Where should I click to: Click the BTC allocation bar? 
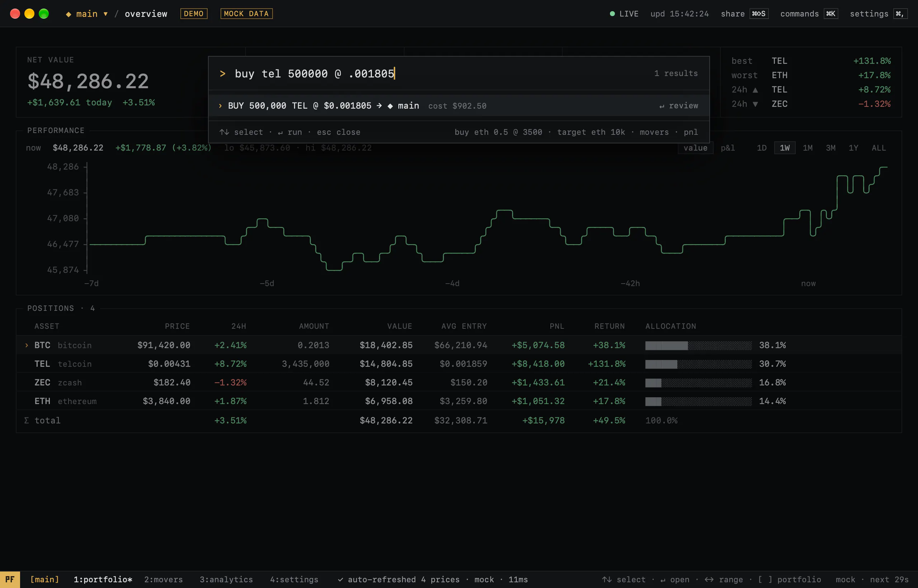click(699, 346)
